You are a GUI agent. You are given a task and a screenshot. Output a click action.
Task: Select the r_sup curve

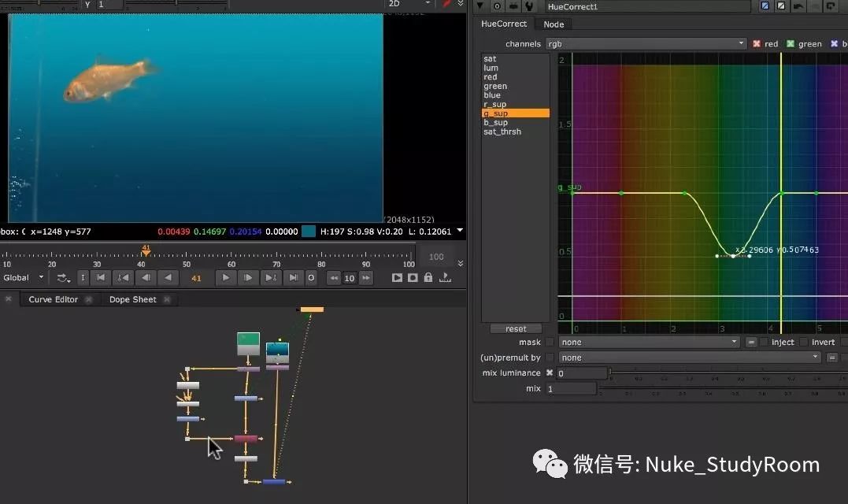tap(494, 105)
